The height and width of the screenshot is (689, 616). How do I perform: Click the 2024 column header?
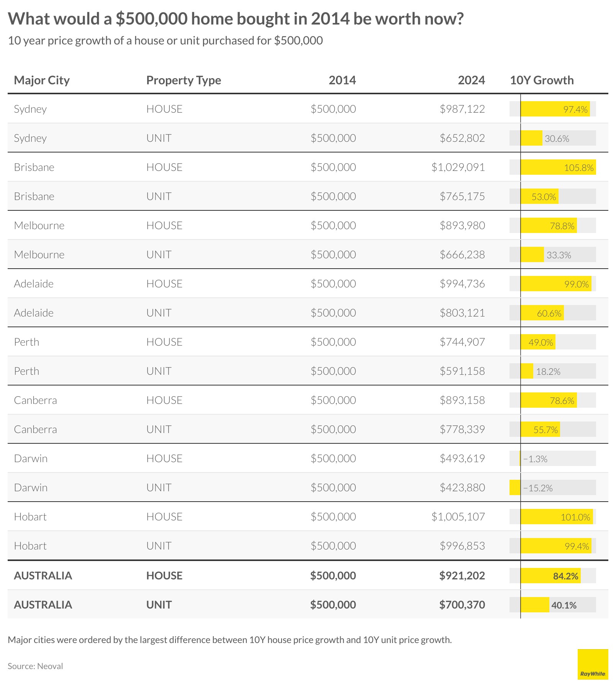click(x=471, y=80)
